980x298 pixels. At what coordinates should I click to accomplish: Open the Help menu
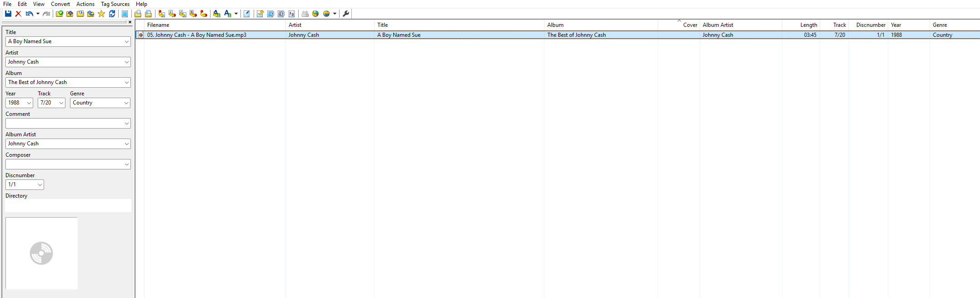click(141, 4)
